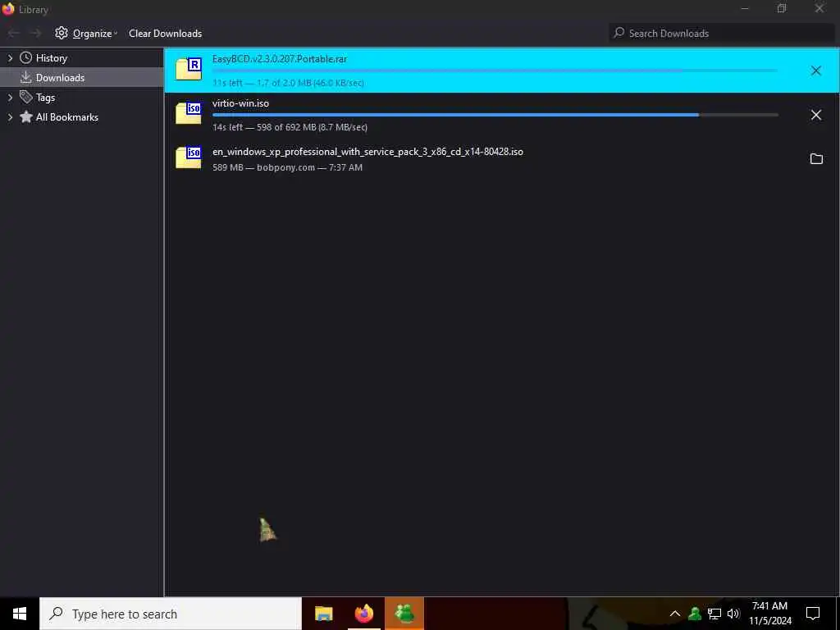Cancel the EasyBCD Portable.rar download

coord(815,71)
